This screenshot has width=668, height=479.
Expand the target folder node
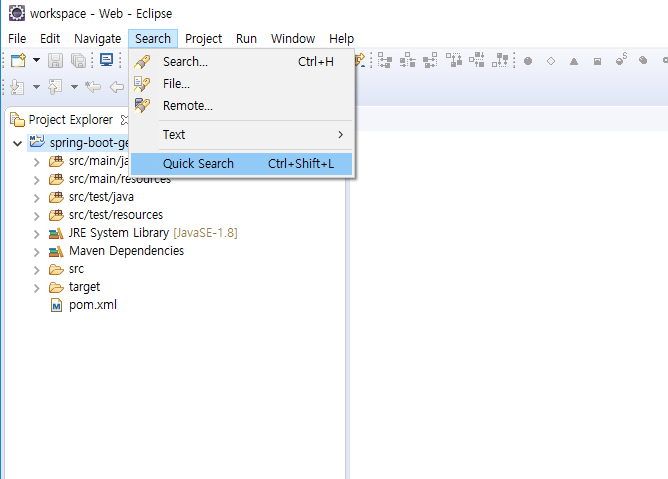pyautogui.click(x=37, y=288)
